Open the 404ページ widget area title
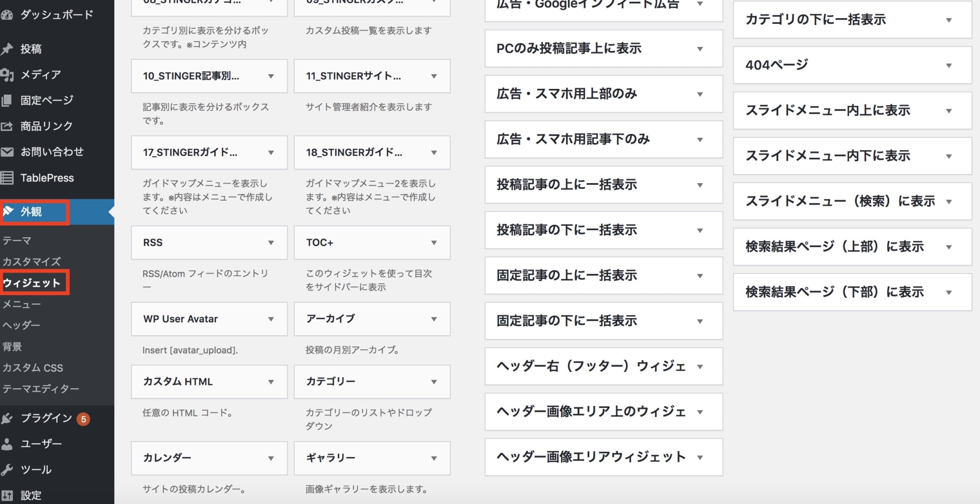The width and height of the screenshot is (980, 504). click(777, 65)
